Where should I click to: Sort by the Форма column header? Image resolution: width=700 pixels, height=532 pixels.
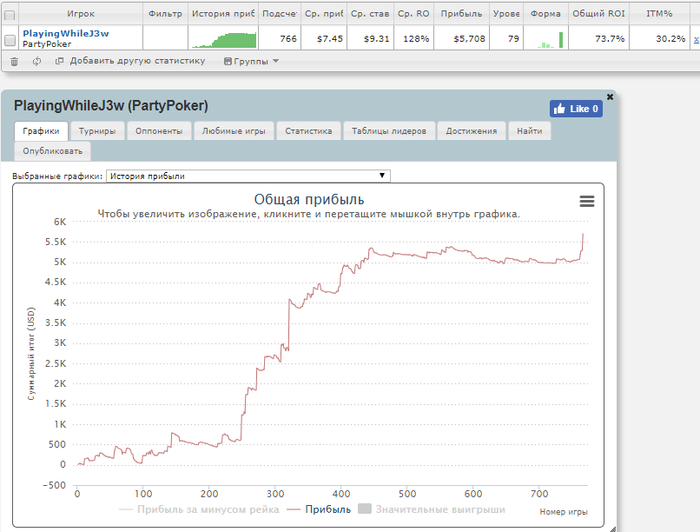[546, 14]
